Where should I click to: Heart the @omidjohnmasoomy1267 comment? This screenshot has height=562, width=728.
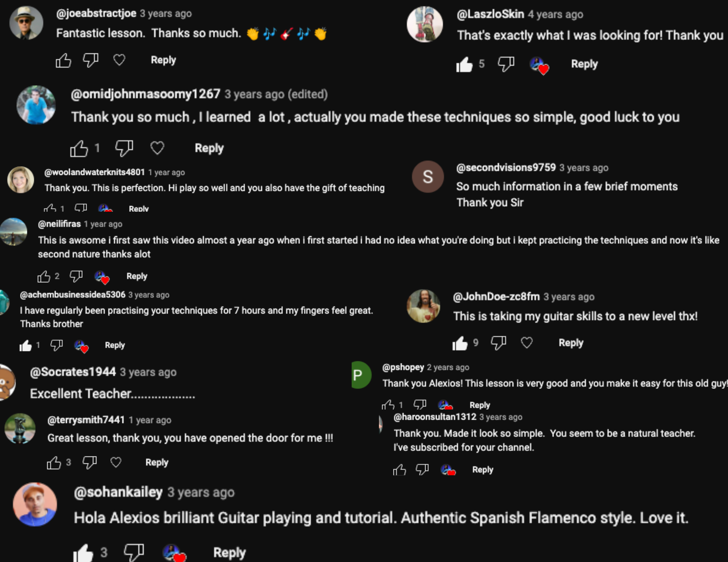157,148
